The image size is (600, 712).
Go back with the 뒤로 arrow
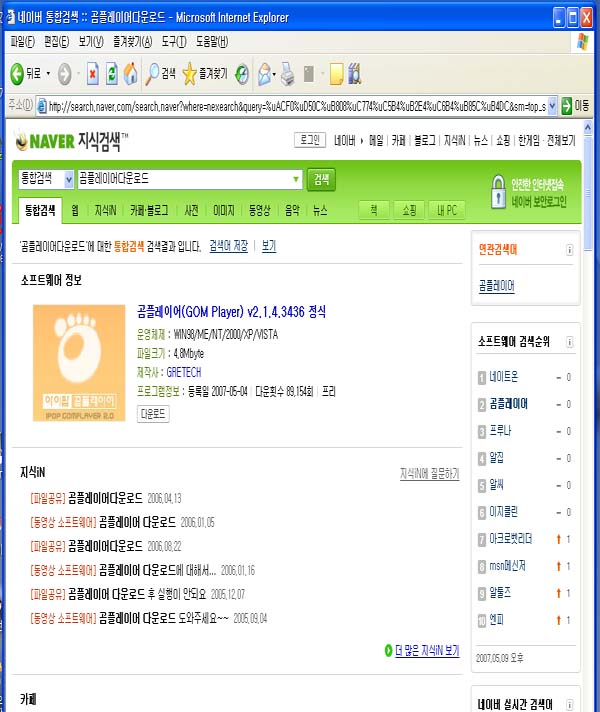tap(25, 74)
